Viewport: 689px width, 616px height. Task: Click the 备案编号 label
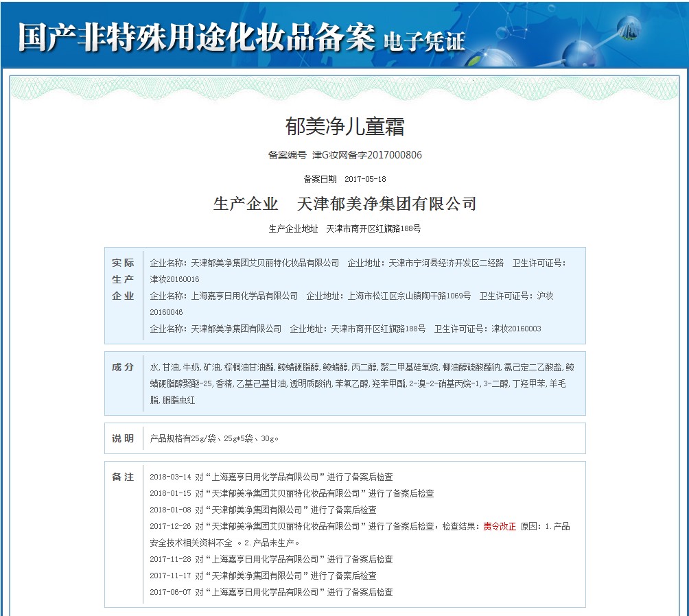click(288, 155)
